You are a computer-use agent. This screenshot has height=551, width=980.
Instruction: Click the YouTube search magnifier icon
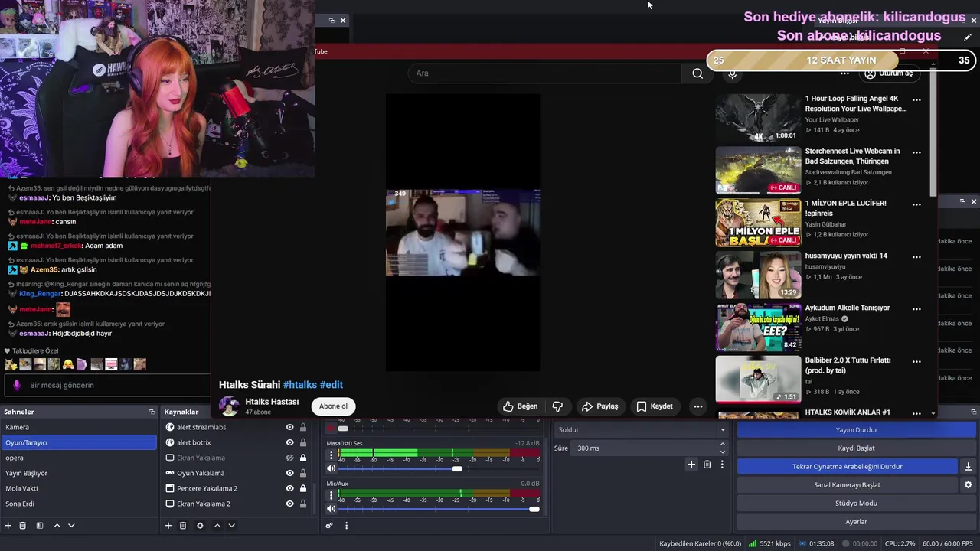tap(697, 73)
